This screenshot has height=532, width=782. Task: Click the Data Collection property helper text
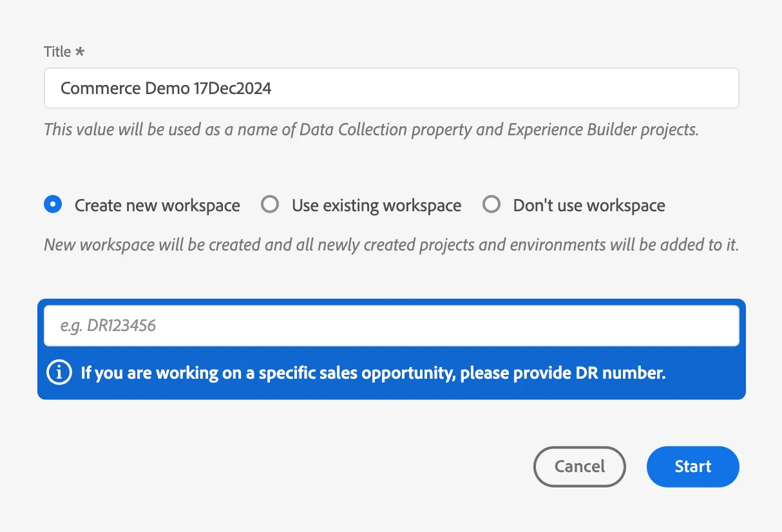371,129
